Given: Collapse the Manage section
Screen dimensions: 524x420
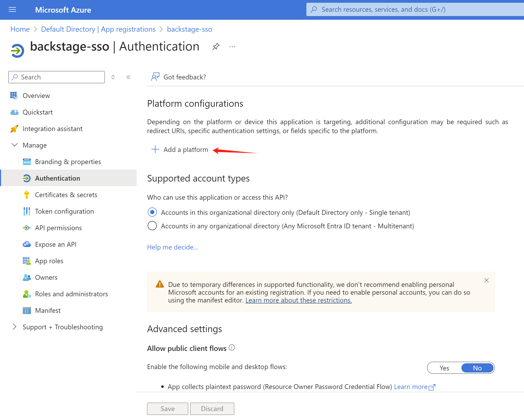Looking at the screenshot, I should point(15,145).
